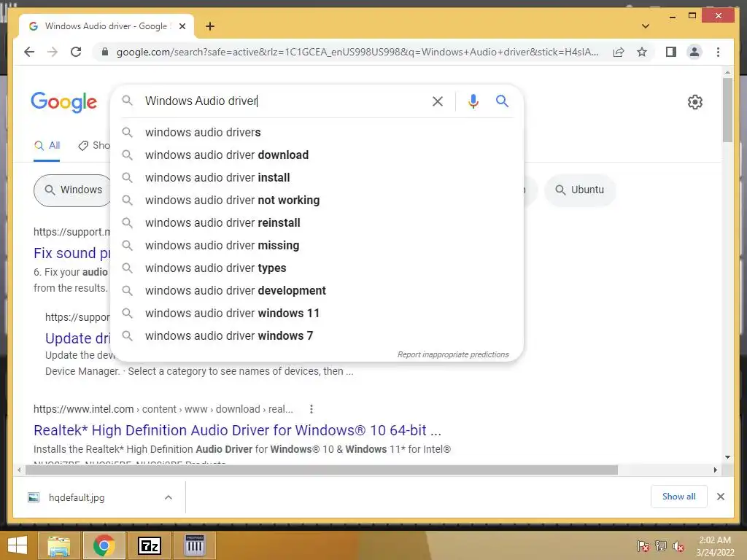Open the piano keyboard app on taskbar
Screen dimensions: 747x560
tap(195, 545)
